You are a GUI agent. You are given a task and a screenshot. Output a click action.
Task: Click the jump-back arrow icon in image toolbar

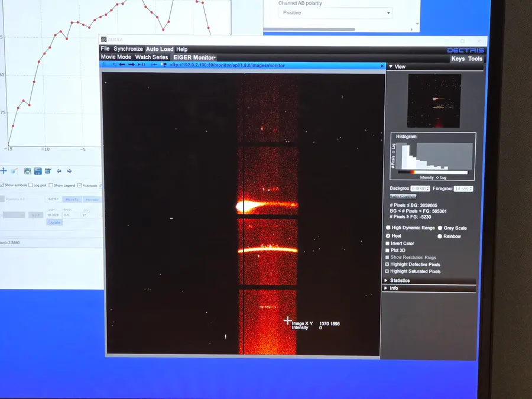[x=154, y=64]
